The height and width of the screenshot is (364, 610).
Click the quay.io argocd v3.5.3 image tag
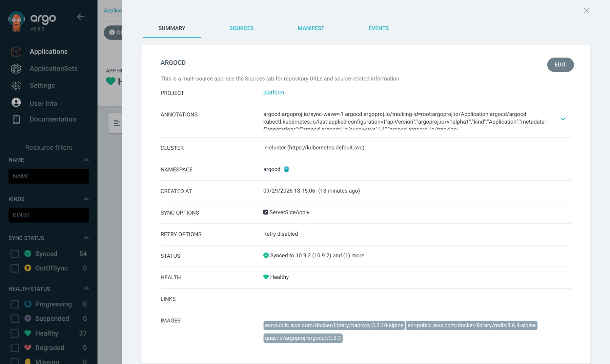point(303,338)
